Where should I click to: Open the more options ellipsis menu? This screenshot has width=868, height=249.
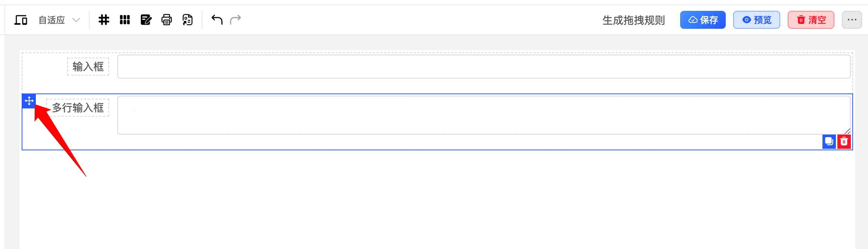(x=852, y=20)
